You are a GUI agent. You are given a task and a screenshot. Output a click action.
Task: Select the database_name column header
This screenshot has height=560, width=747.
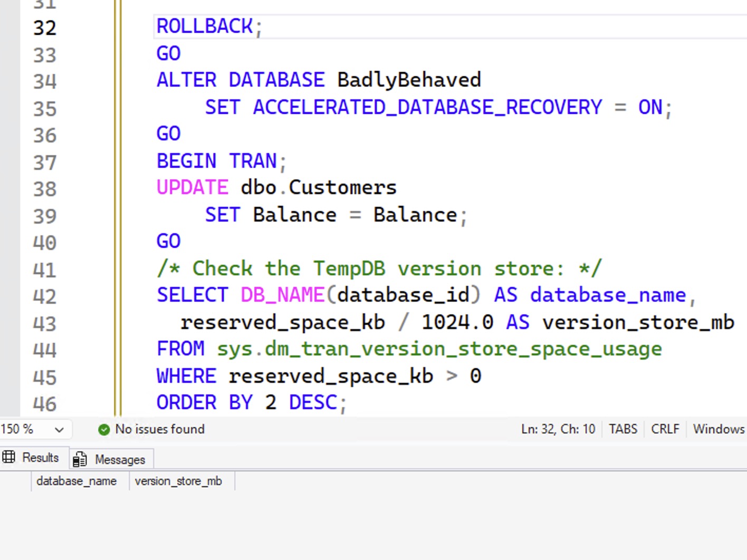point(77,481)
